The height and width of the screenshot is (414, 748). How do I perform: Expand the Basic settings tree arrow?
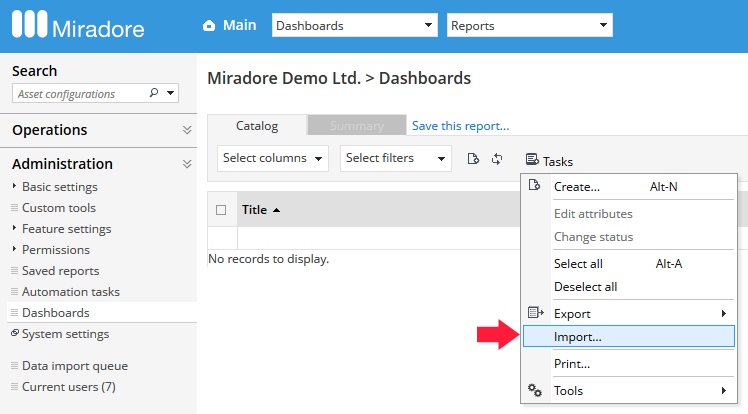pos(14,186)
